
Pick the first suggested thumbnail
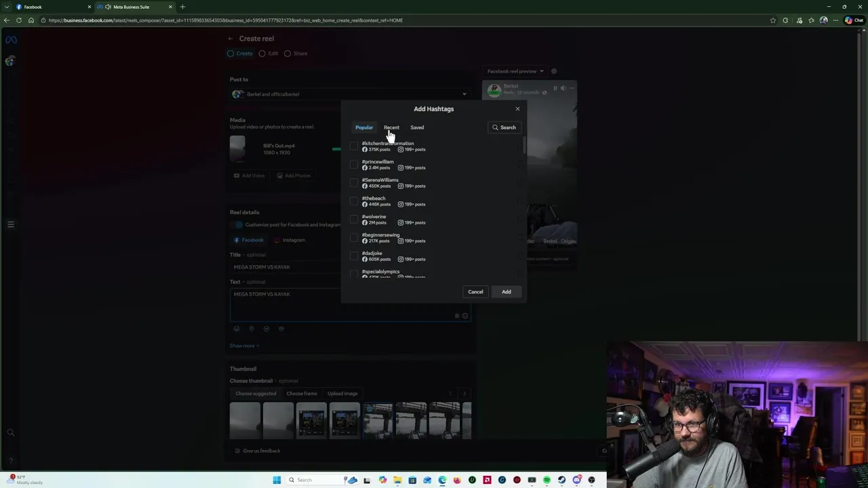coord(245,420)
